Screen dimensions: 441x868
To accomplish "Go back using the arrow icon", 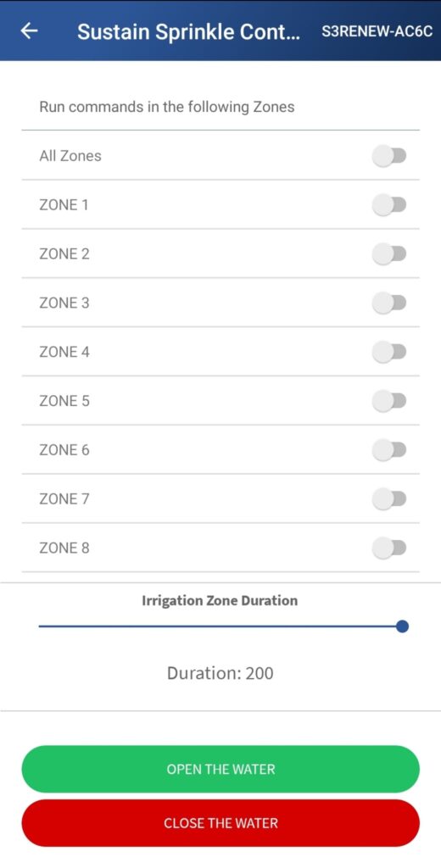I will pos(29,31).
